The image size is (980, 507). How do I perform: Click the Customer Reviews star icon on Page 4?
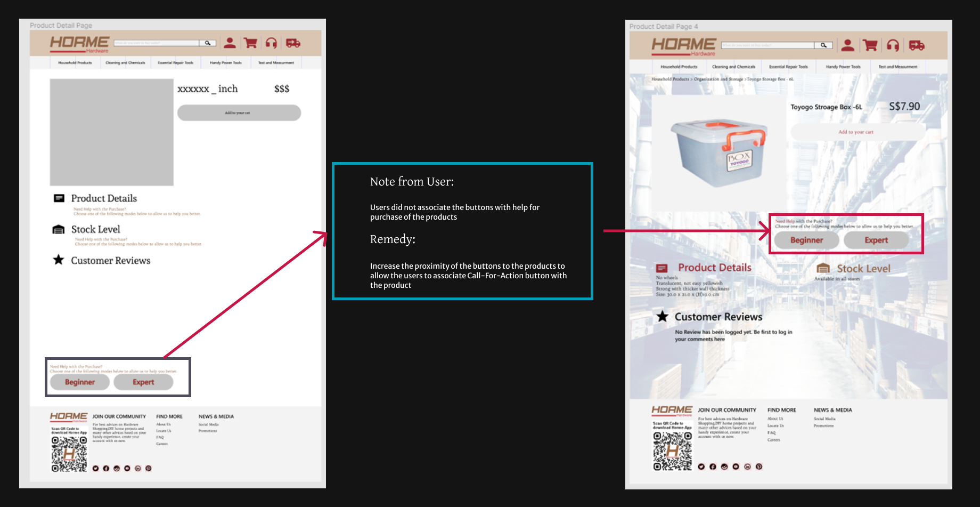(663, 317)
